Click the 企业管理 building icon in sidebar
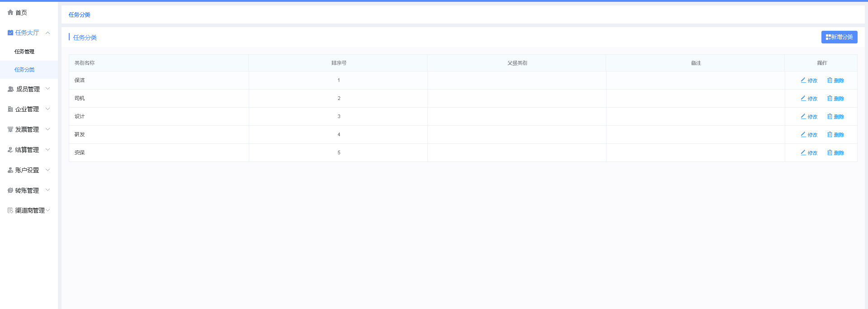The image size is (868, 309). click(10, 109)
